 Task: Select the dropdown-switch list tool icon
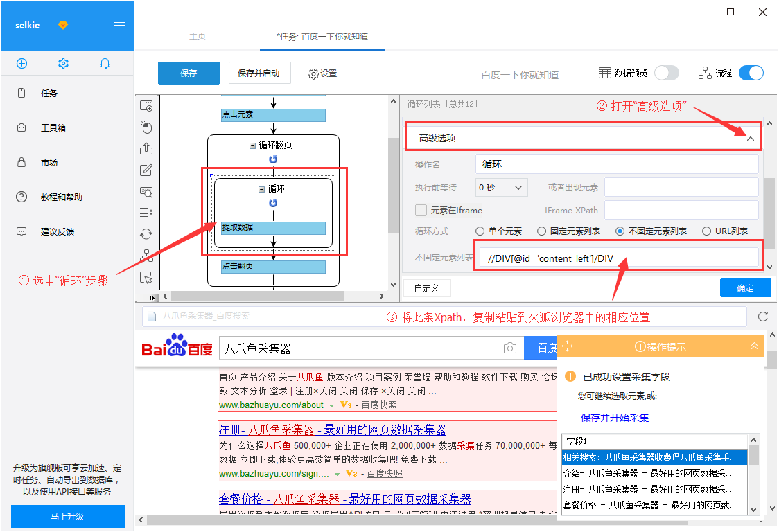click(x=146, y=213)
